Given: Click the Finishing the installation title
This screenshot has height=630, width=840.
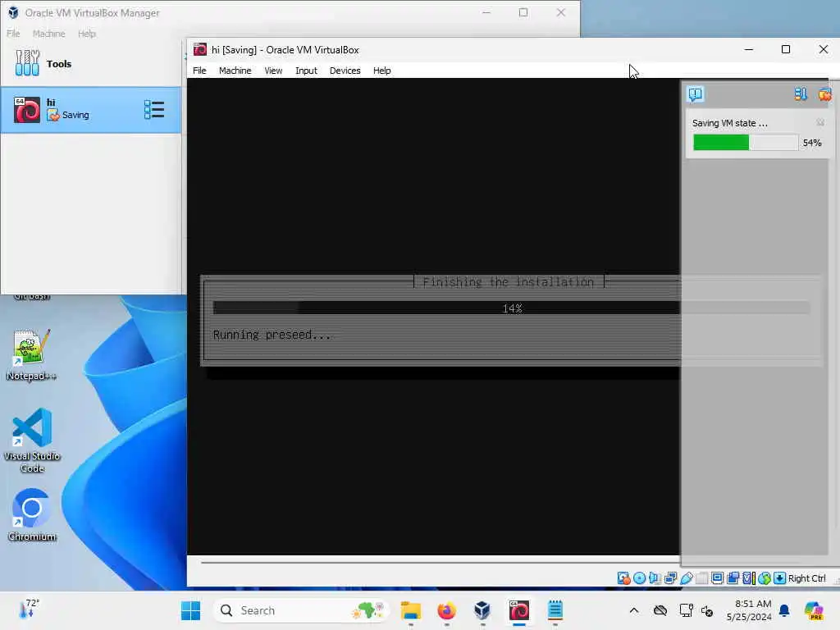Looking at the screenshot, I should click(x=509, y=282).
